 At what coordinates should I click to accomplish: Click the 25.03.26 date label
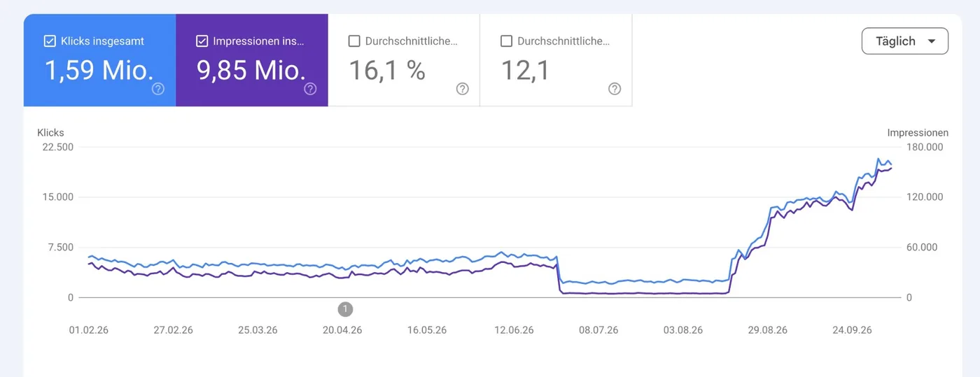pyautogui.click(x=258, y=330)
